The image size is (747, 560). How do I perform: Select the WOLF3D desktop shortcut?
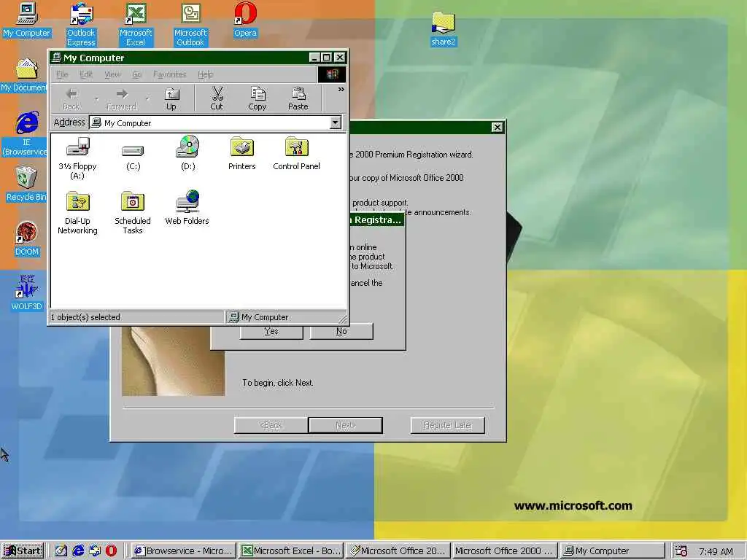[27, 293]
